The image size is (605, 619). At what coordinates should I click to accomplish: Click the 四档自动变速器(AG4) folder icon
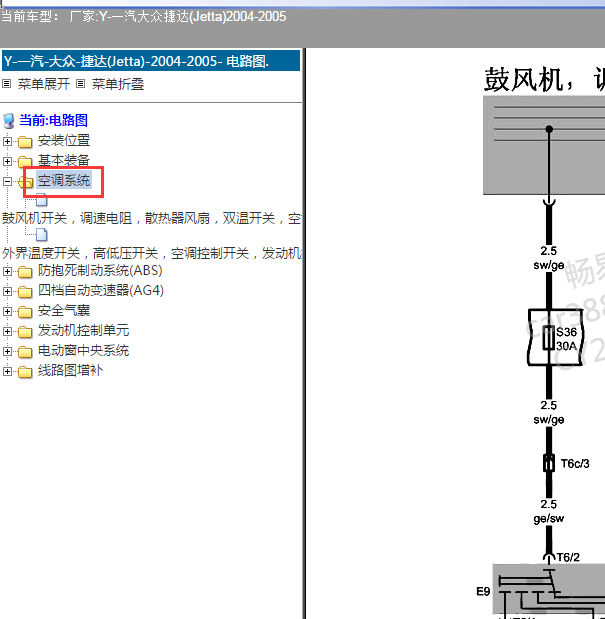tap(25, 292)
